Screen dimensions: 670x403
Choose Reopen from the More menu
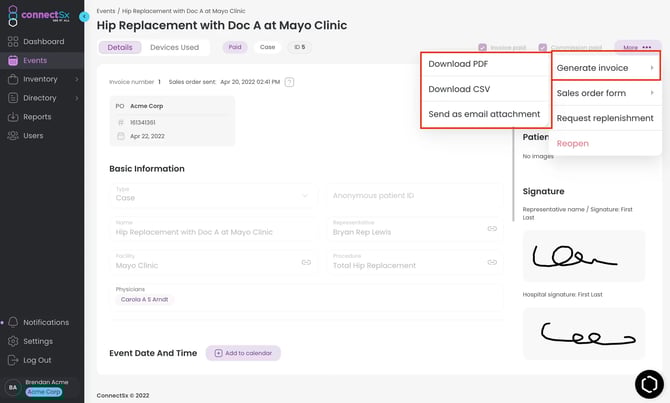tap(605, 144)
